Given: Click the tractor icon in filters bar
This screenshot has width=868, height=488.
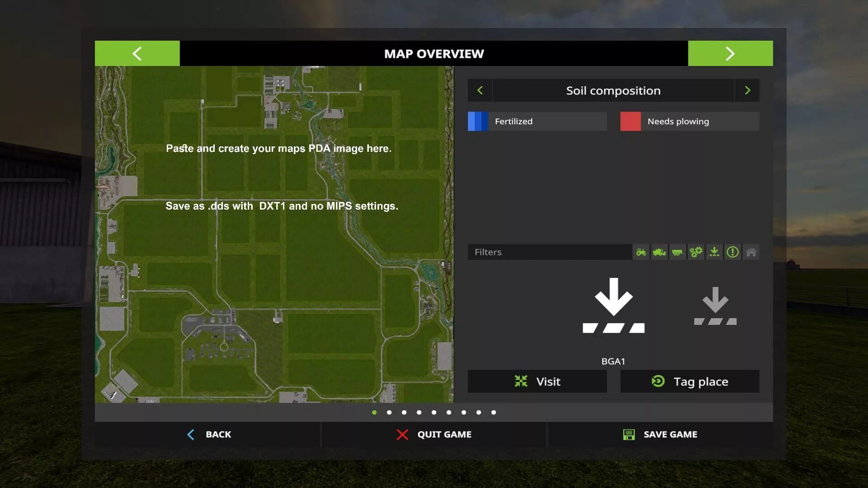Looking at the screenshot, I should pyautogui.click(x=640, y=251).
